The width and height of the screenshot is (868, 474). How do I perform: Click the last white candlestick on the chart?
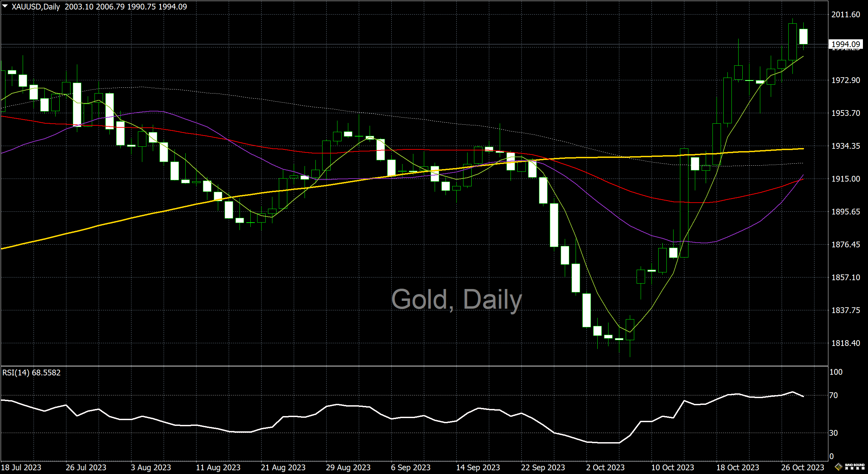pyautogui.click(x=803, y=37)
